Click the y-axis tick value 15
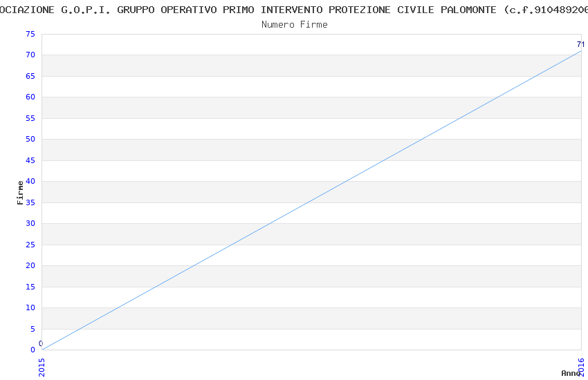588x380 pixels. (30, 287)
